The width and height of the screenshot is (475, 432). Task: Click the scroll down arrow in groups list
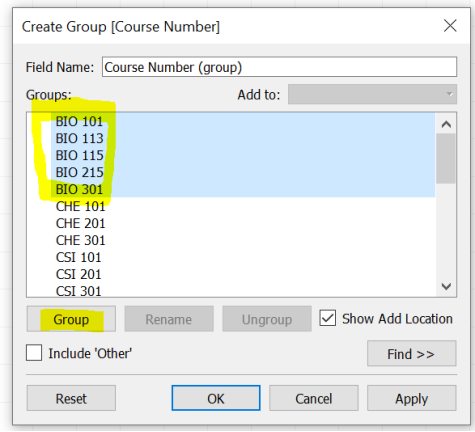(446, 286)
